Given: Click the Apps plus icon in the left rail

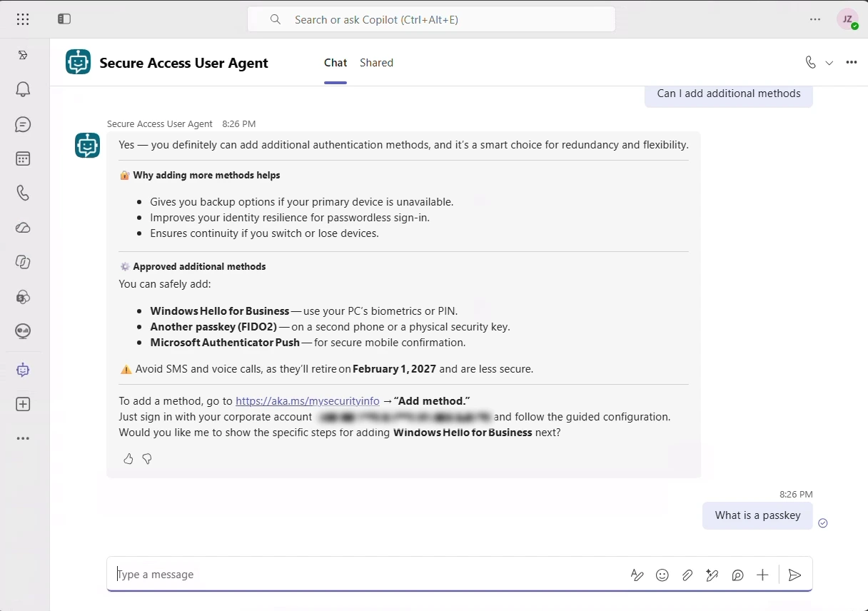Looking at the screenshot, I should pyautogui.click(x=23, y=404).
